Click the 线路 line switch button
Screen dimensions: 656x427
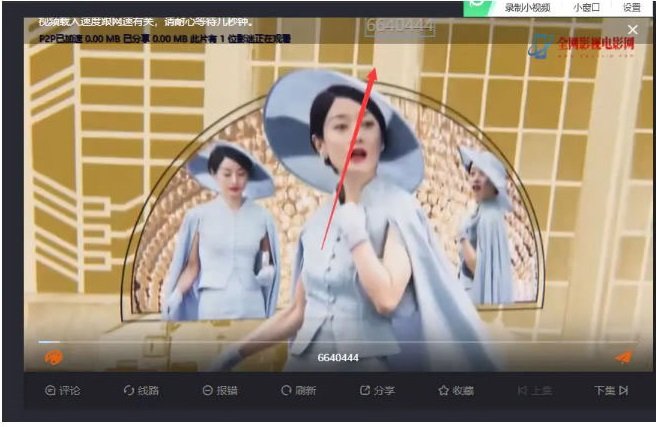[141, 391]
